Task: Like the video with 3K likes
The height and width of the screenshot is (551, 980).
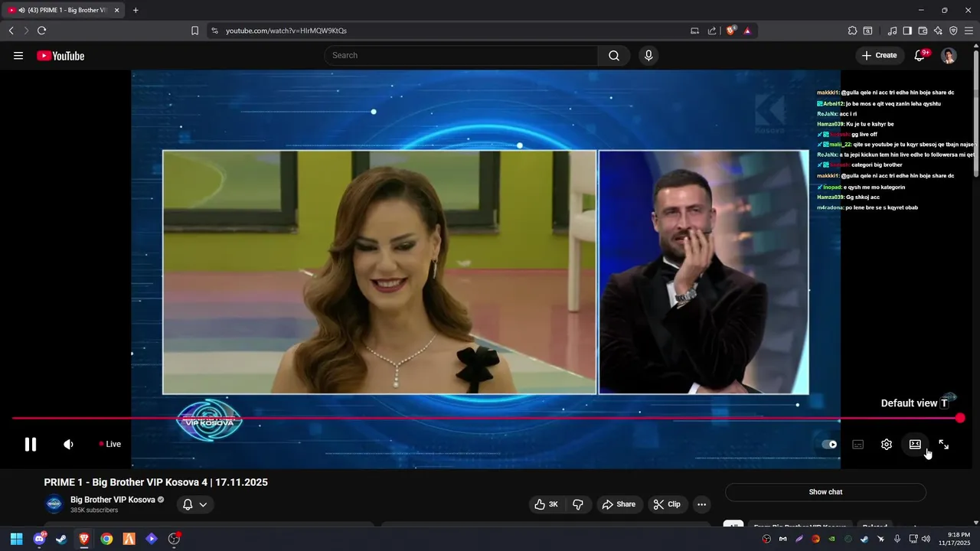Action: 546,504
